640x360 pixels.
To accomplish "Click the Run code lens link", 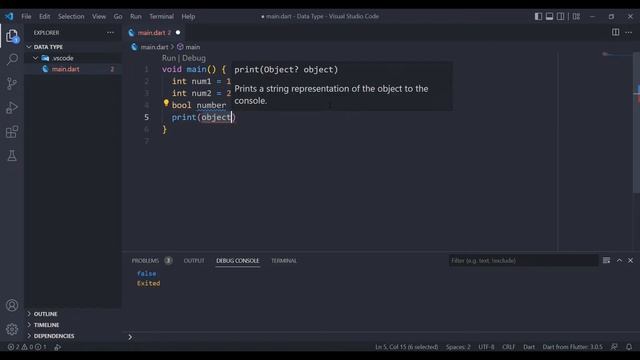I will (x=169, y=58).
